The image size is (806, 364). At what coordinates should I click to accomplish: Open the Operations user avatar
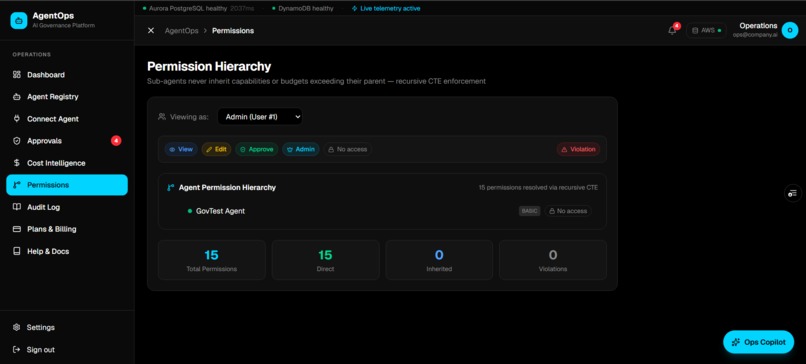pos(790,30)
